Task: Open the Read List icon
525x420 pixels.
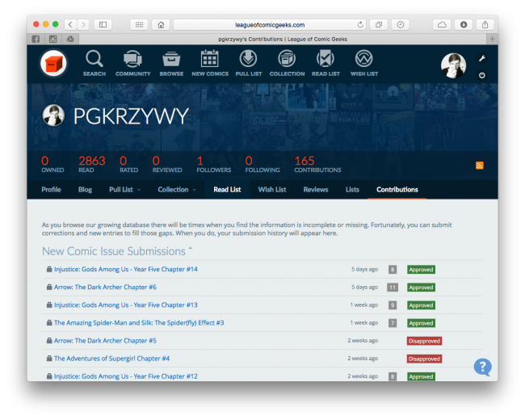Action: click(x=325, y=63)
